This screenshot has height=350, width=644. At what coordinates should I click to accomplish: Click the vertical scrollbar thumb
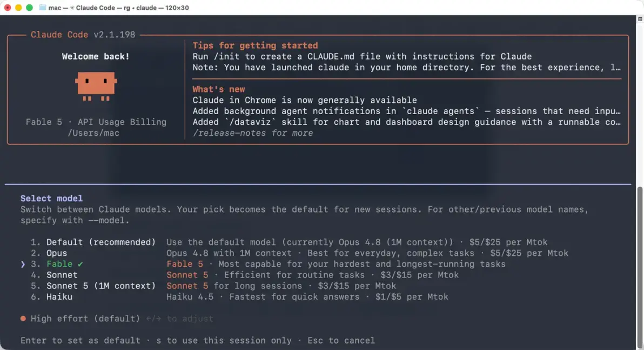click(x=640, y=267)
